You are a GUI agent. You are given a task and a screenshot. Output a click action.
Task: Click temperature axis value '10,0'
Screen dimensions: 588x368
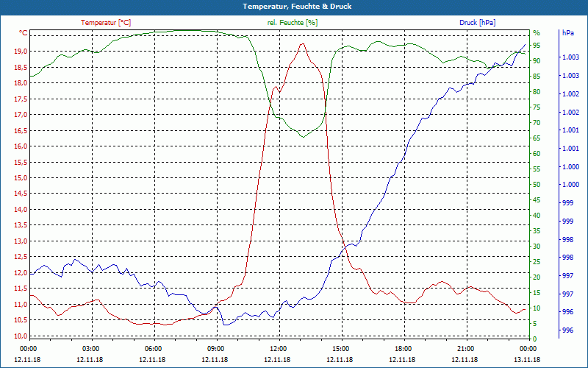pyautogui.click(x=21, y=336)
